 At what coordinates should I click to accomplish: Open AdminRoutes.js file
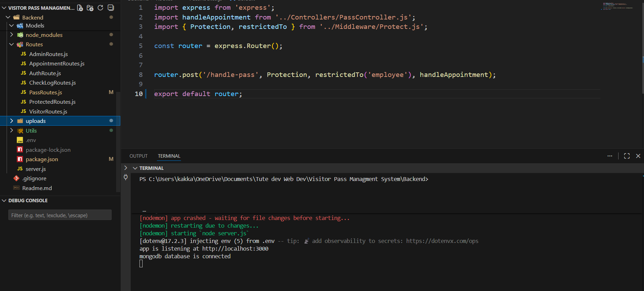(48, 54)
